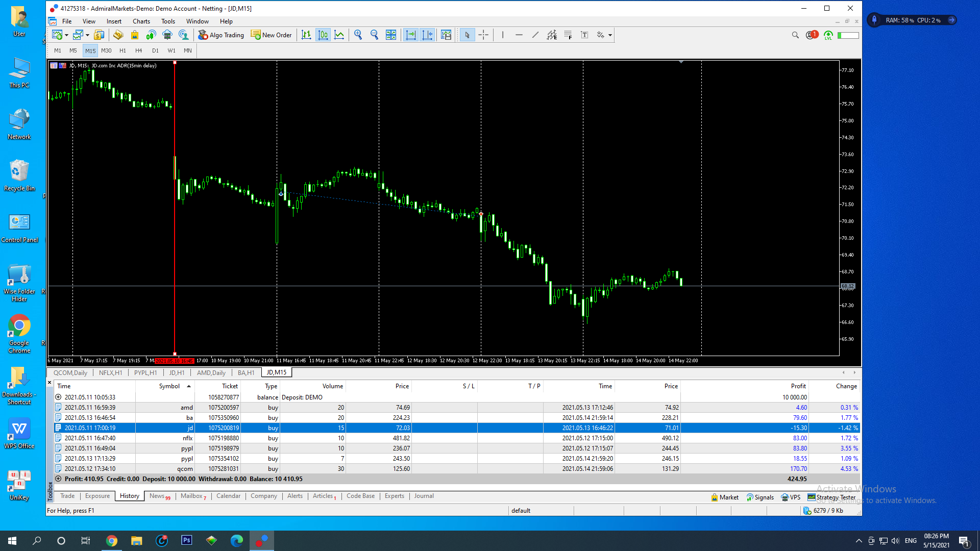
Task: Select the bar chart type icon
Action: coord(306,35)
